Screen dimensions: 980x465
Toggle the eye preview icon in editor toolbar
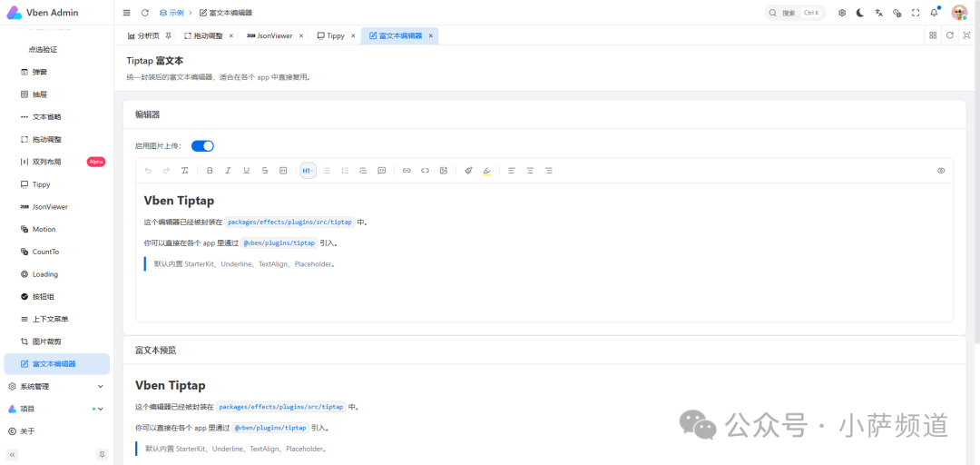941,170
